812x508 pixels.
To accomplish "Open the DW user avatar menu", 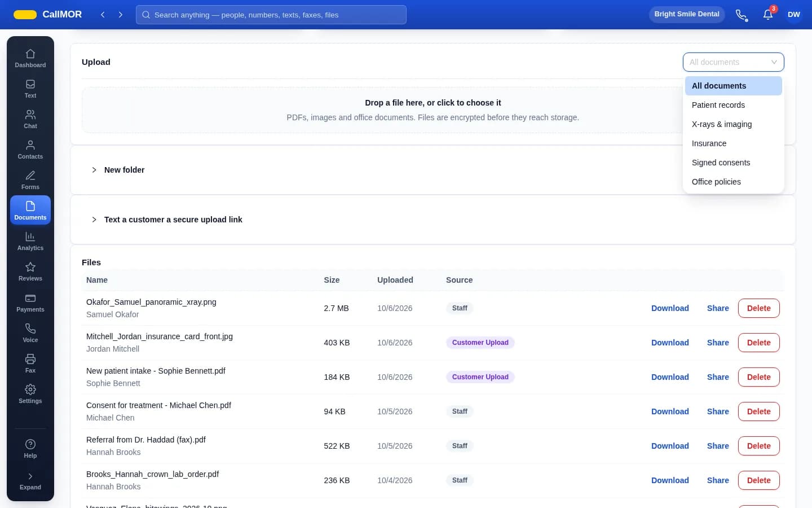I will (x=794, y=15).
